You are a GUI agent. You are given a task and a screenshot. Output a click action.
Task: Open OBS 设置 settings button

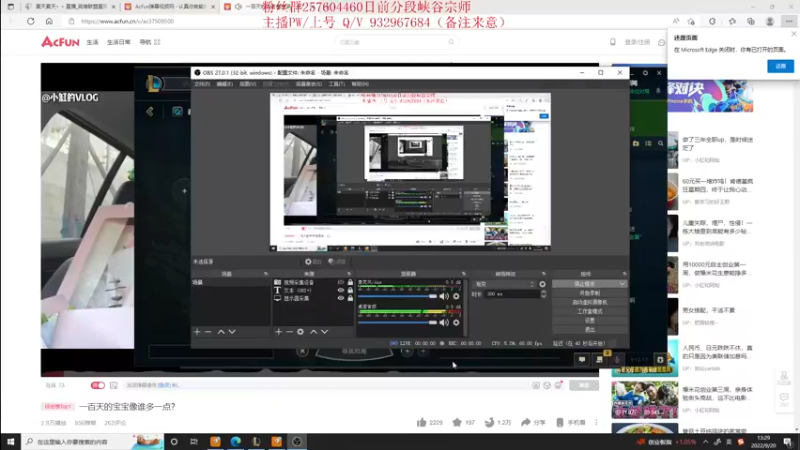click(589, 320)
